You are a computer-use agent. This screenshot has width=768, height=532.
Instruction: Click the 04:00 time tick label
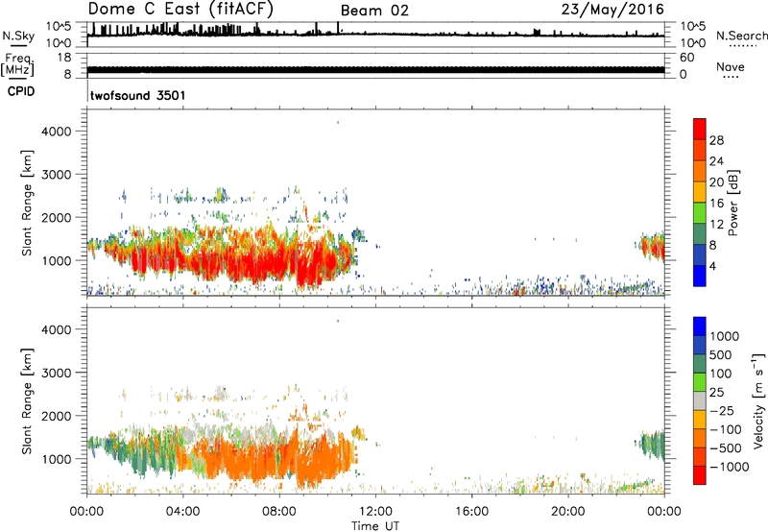coord(182,512)
